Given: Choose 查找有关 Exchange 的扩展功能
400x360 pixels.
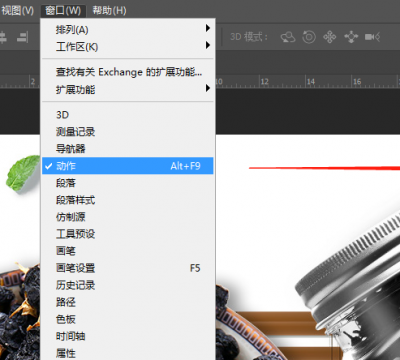Looking at the screenshot, I should (x=128, y=72).
